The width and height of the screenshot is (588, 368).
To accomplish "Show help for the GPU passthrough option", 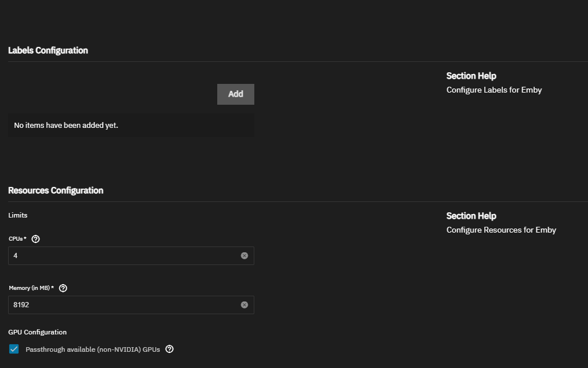I will tap(170, 349).
